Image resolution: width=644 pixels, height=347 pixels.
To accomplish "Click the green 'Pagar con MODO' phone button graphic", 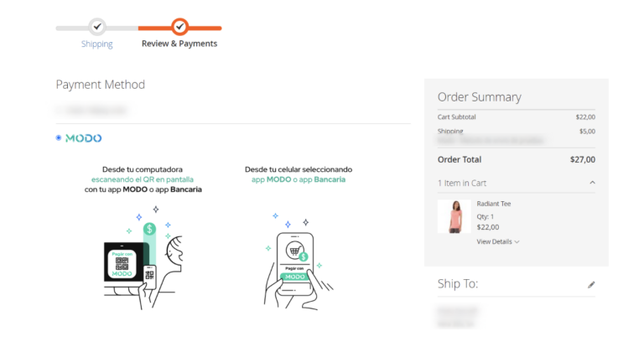I will (293, 277).
